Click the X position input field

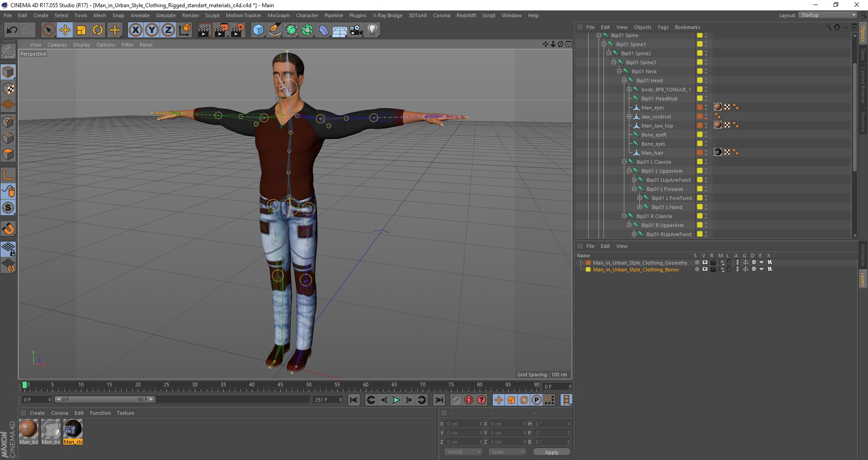click(x=464, y=424)
